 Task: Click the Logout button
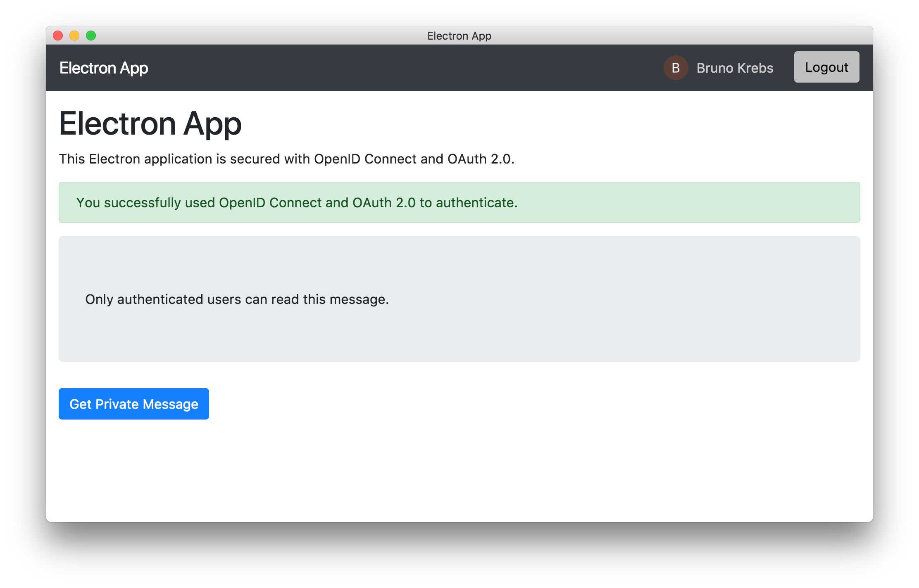tap(826, 67)
